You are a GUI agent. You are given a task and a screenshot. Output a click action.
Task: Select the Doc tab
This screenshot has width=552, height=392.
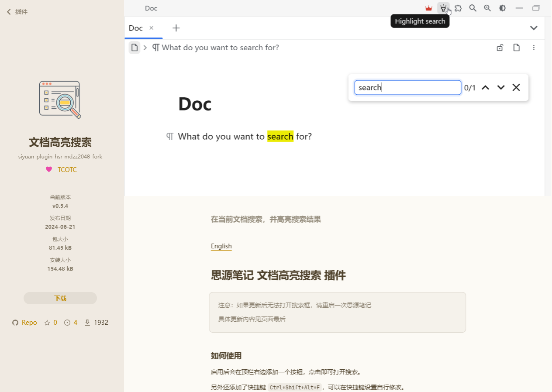[x=136, y=28]
